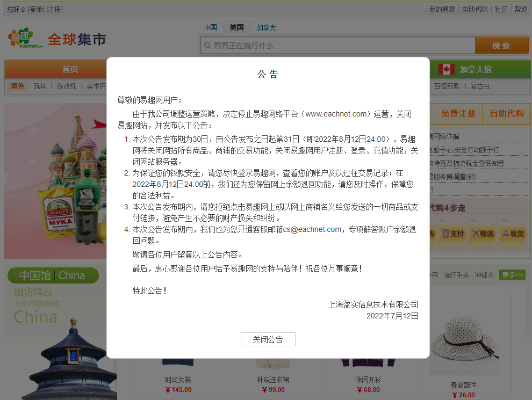This screenshot has height=400, width=532.
Task: Open the 安全行动践于行 news item
Action: pyautogui.click(x=464, y=150)
